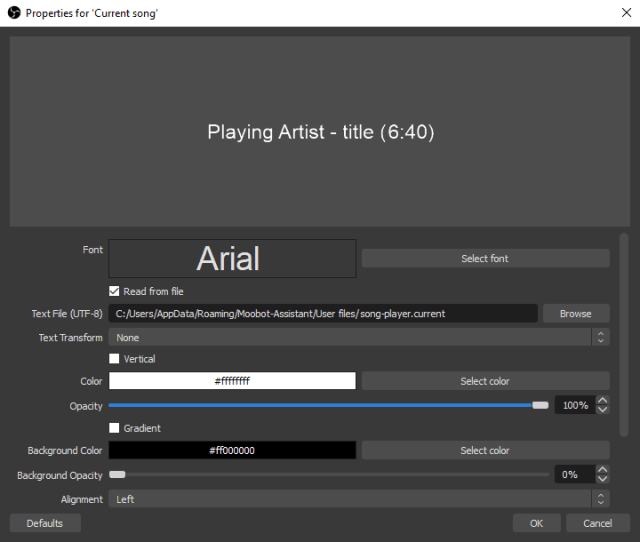This screenshot has width=640, height=542.
Task: Decrease Opacity with the down arrow
Action: click(x=602, y=409)
